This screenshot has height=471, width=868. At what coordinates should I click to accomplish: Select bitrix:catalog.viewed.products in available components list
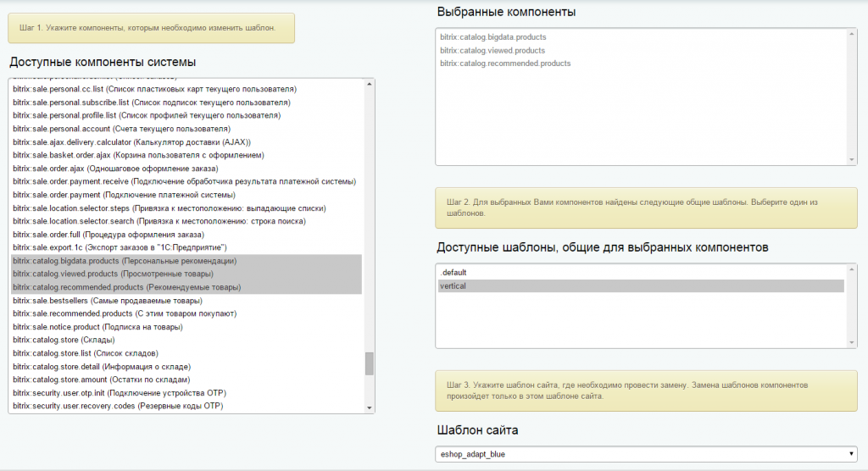tap(113, 274)
